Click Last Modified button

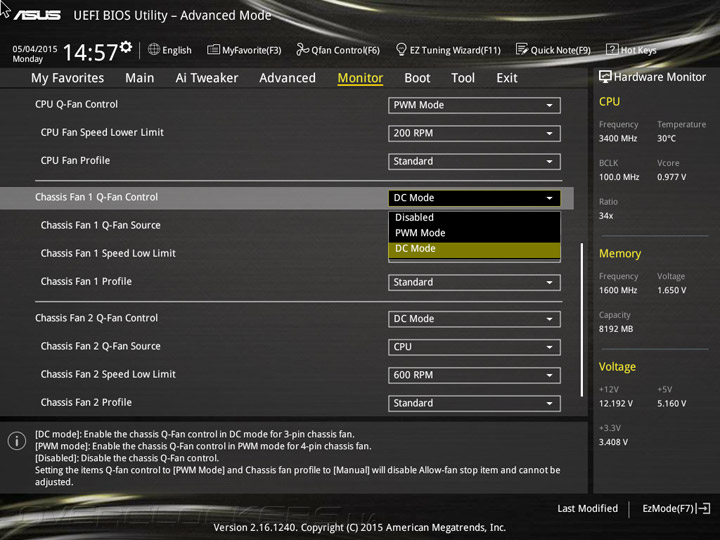click(x=587, y=508)
